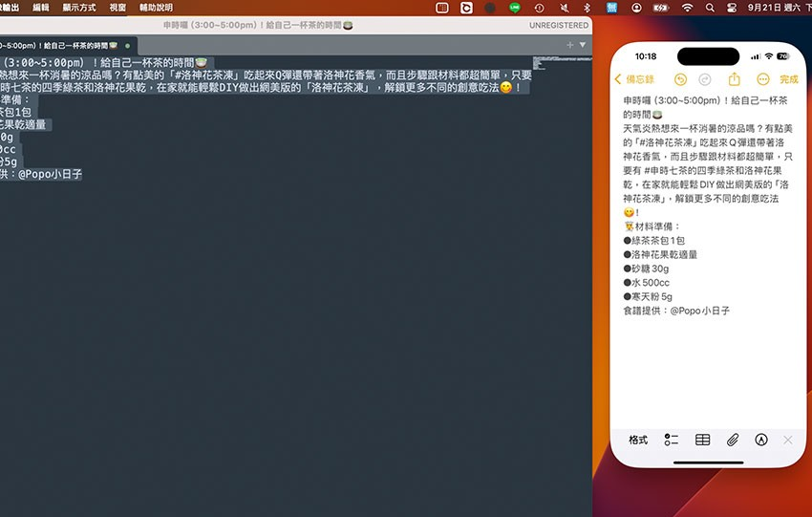Tap the redo icon in iPhone Notes
Image resolution: width=812 pixels, height=517 pixels.
tap(705, 79)
